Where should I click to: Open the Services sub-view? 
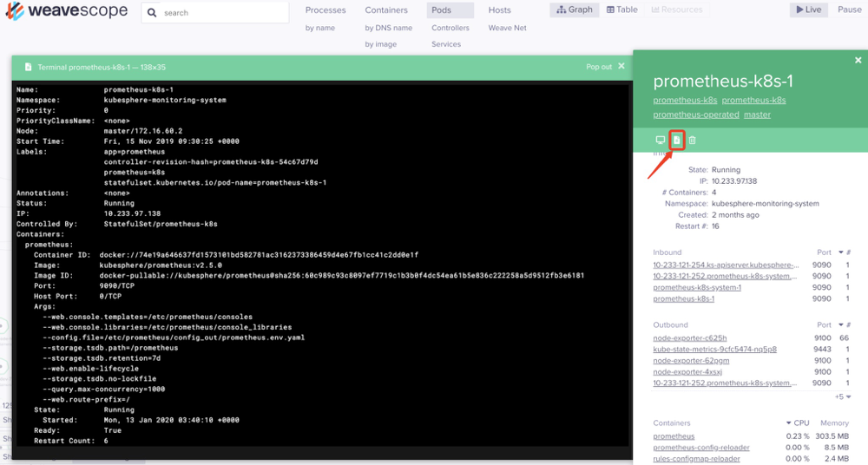[x=446, y=44]
